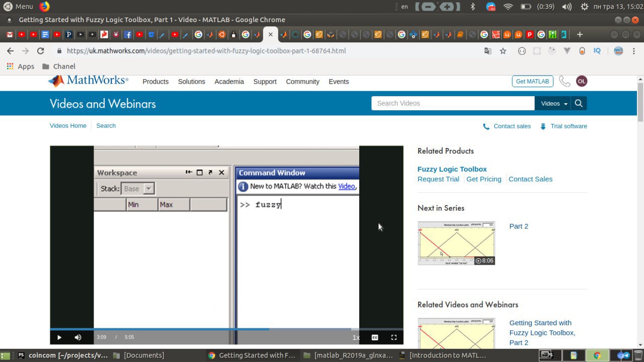This screenshot has width=644, height=362.
Task: Open the Videos Home link
Action: pos(68,126)
